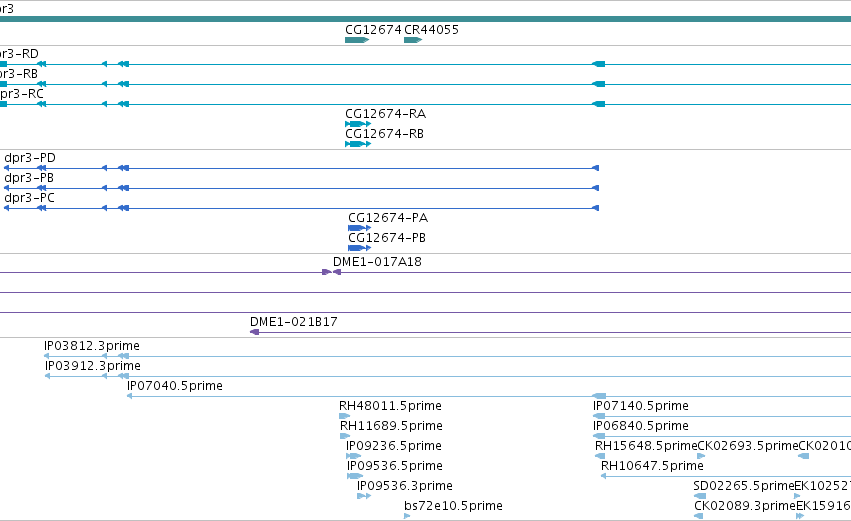The height and width of the screenshot is (521, 851).
Task: Click the SD02265.5prime EST glyph
Action: pos(700,496)
